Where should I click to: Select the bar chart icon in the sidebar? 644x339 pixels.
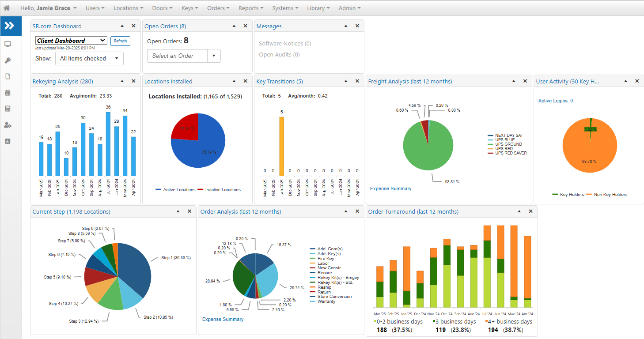tap(8, 141)
